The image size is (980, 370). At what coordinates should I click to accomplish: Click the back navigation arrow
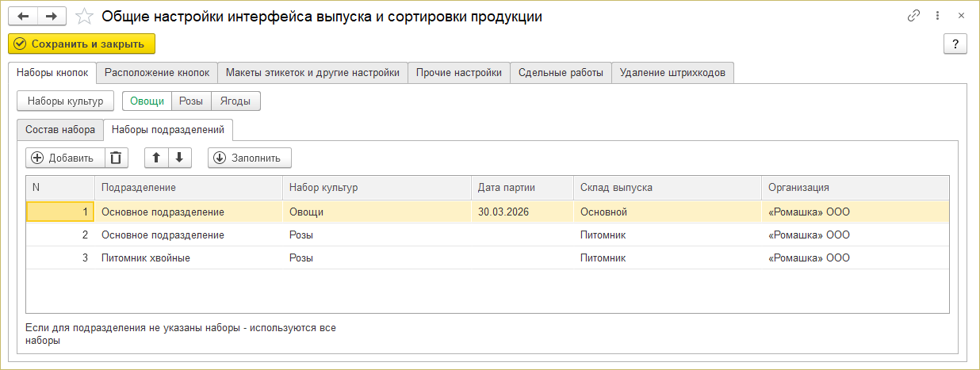click(23, 16)
